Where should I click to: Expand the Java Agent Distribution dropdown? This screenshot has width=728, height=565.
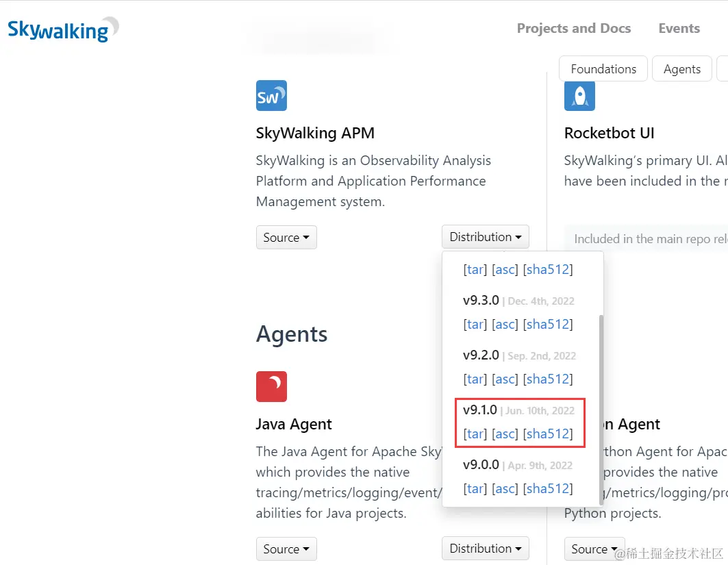(485, 549)
